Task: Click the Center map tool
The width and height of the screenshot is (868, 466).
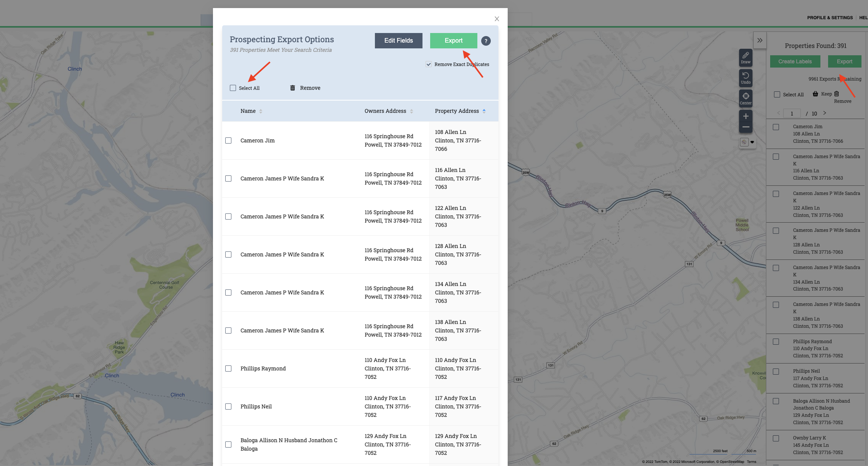Action: pyautogui.click(x=746, y=98)
